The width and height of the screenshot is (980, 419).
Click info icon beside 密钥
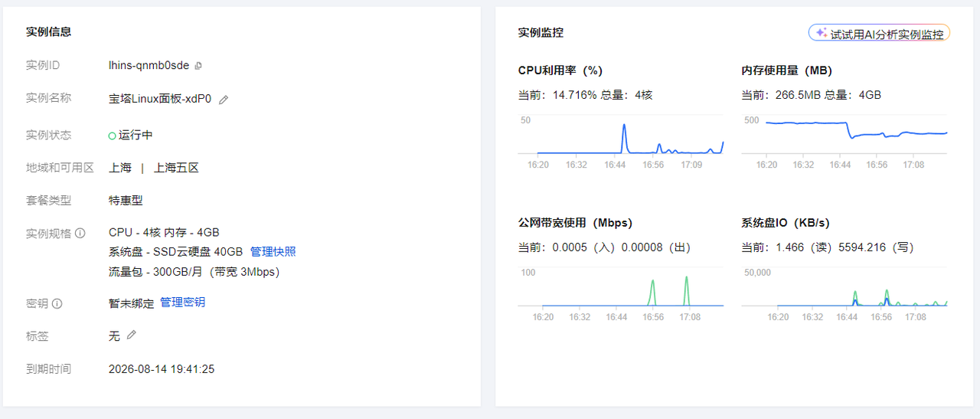(x=57, y=303)
